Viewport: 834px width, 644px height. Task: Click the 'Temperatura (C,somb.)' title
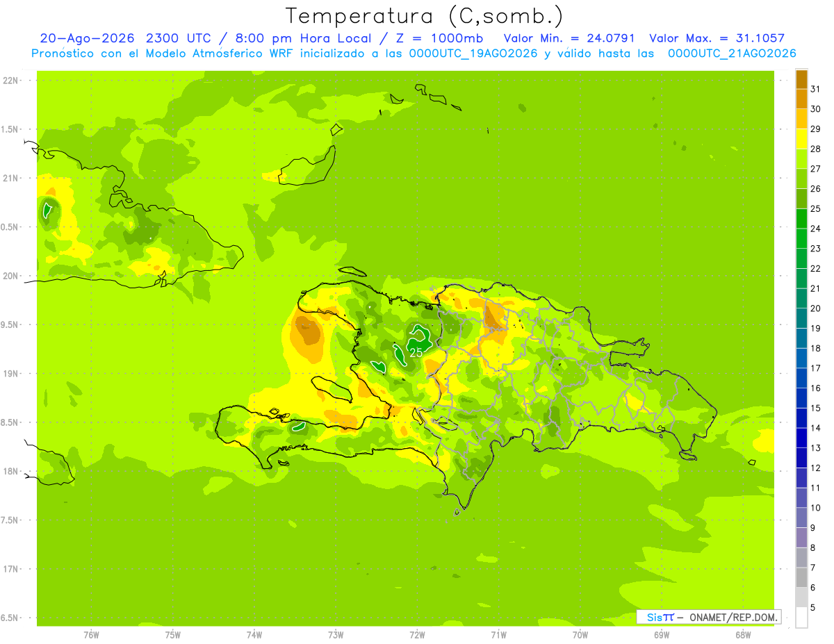pos(425,16)
